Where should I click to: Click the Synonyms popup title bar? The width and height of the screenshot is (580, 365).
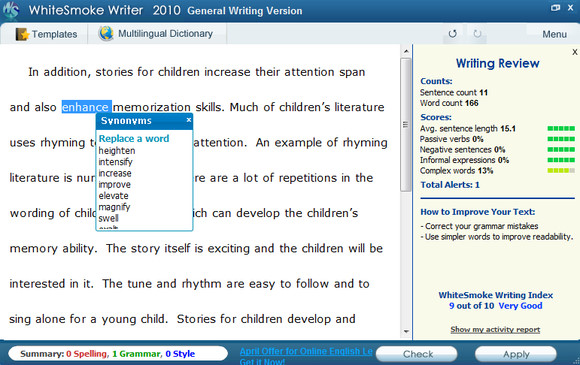[x=144, y=121]
